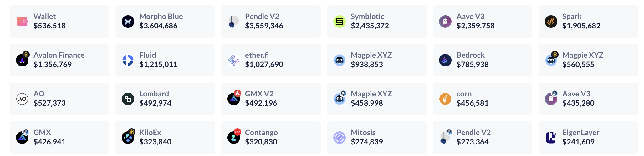Click the Bedrock protocol icon
The height and width of the screenshot is (156, 644).
445,60
